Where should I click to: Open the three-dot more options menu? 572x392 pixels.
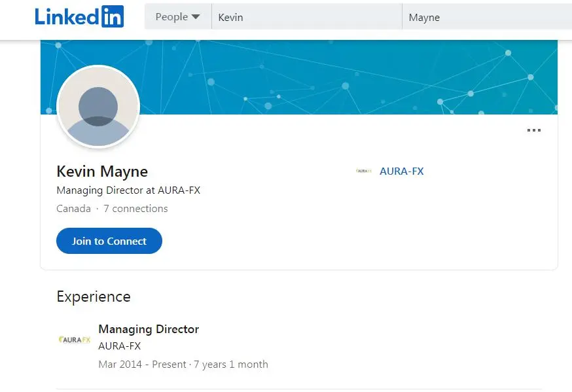(x=533, y=130)
